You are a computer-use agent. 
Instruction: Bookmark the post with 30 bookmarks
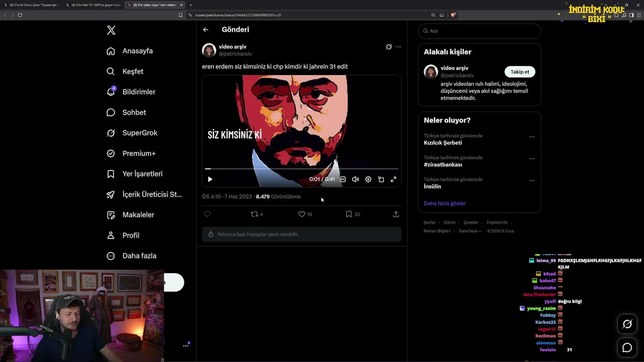point(353,214)
